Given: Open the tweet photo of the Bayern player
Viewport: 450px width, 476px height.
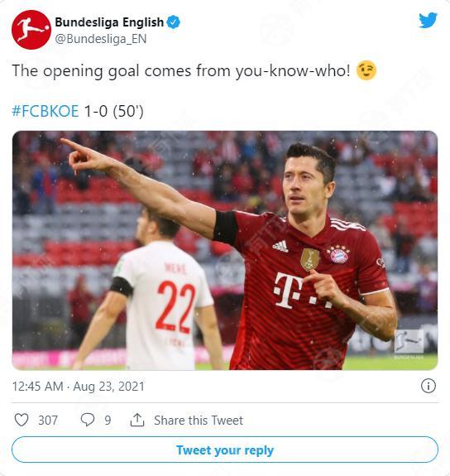Looking at the screenshot, I should pos(225,251).
